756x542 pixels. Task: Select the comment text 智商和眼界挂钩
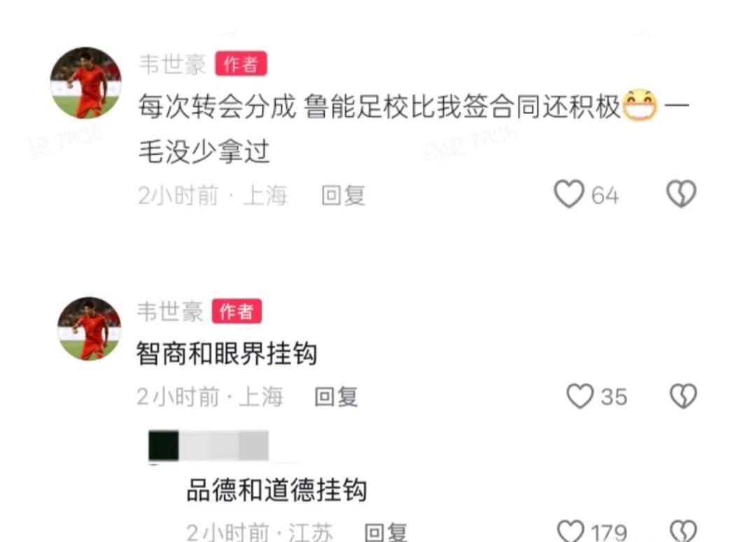(227, 354)
